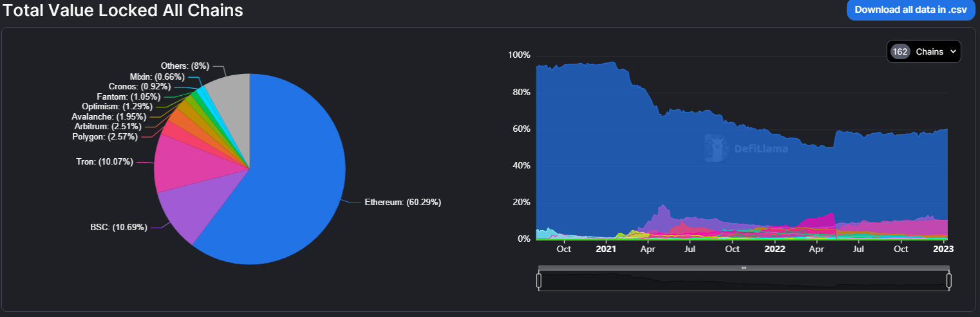Click the top grip of range slider

click(x=744, y=267)
